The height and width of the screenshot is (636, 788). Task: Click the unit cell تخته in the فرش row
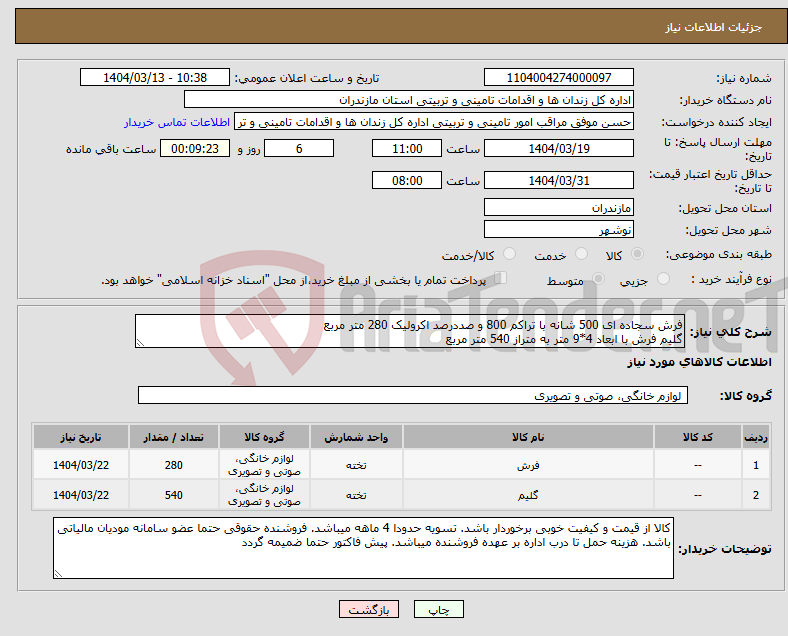coord(356,465)
